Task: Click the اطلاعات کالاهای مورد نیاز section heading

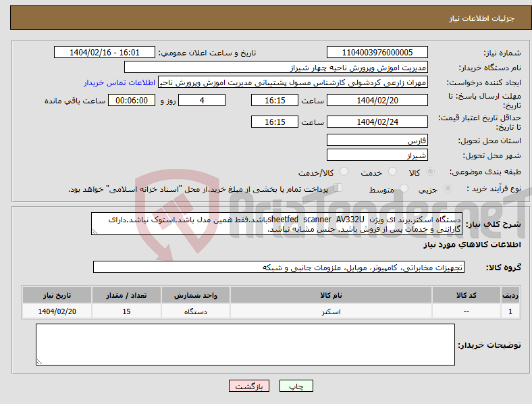Action: (x=472, y=245)
